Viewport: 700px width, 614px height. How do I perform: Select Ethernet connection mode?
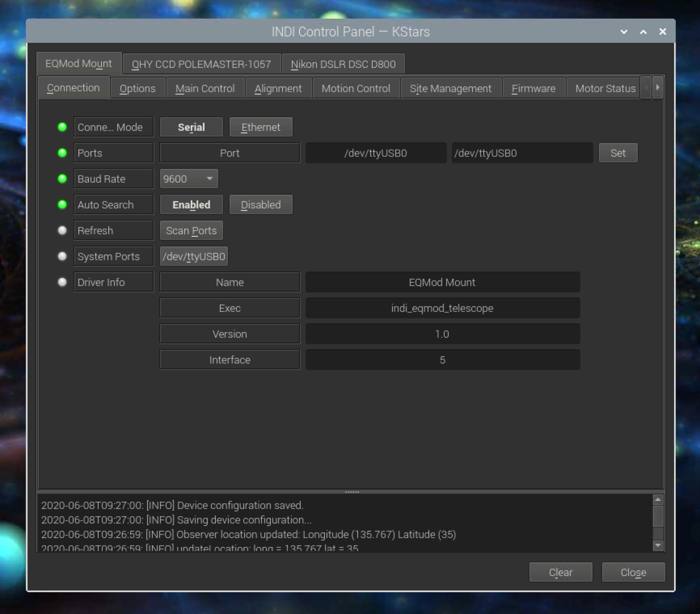(261, 127)
